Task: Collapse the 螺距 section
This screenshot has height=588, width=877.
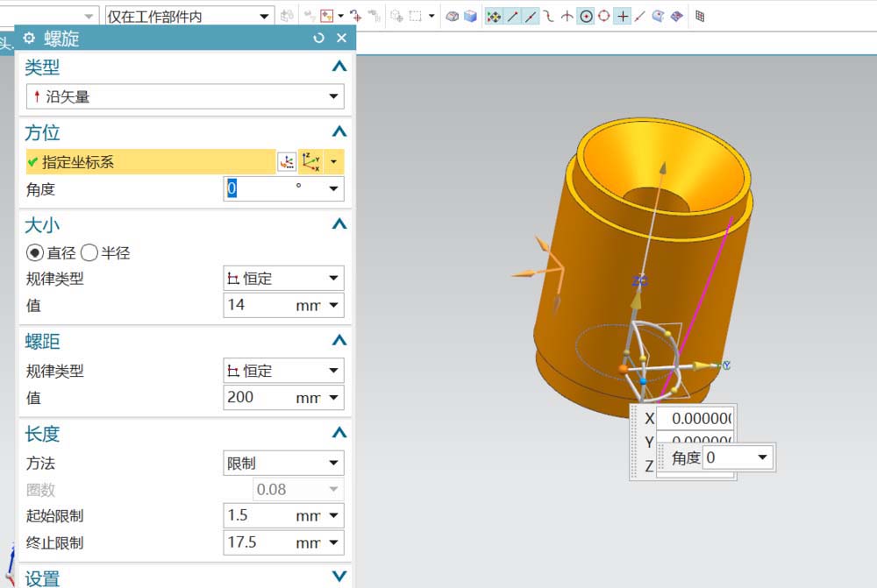Action: pos(339,341)
